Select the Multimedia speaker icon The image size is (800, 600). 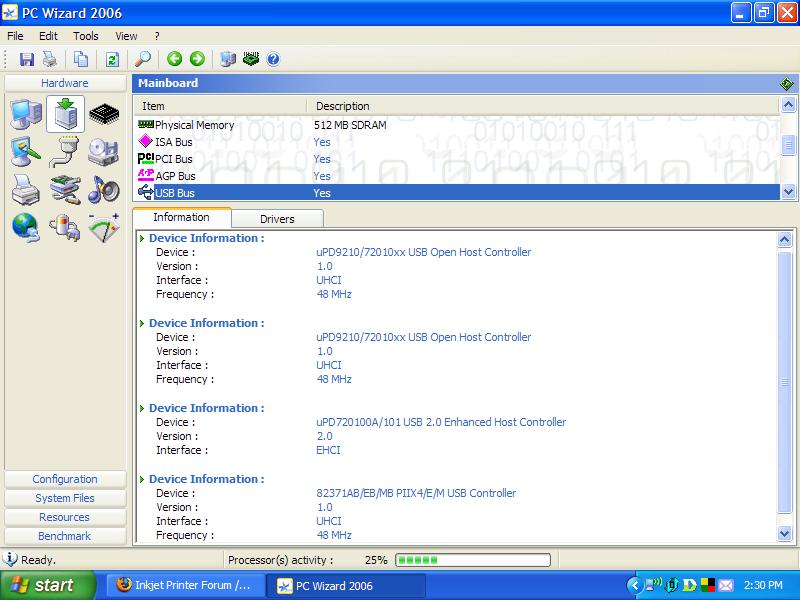pyautogui.click(x=104, y=190)
